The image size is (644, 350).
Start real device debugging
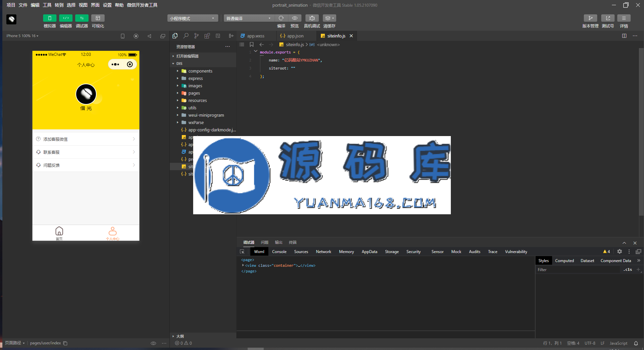tap(312, 18)
